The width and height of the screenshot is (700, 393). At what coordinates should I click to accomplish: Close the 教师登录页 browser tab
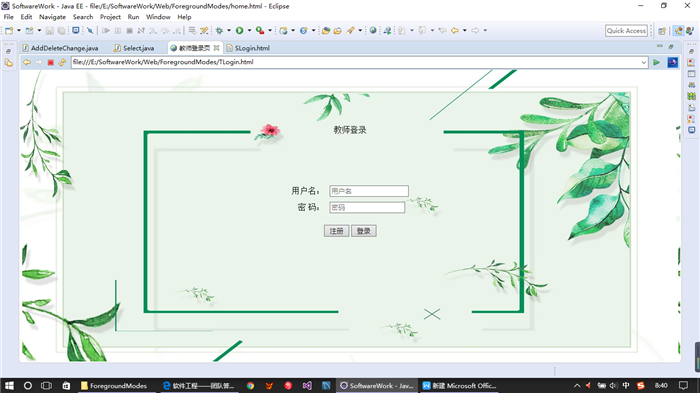click(x=217, y=48)
